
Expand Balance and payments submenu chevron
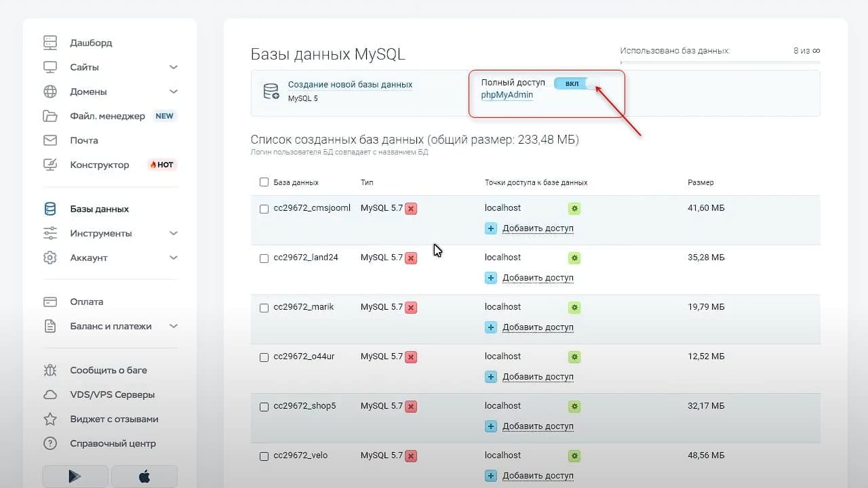(174, 326)
